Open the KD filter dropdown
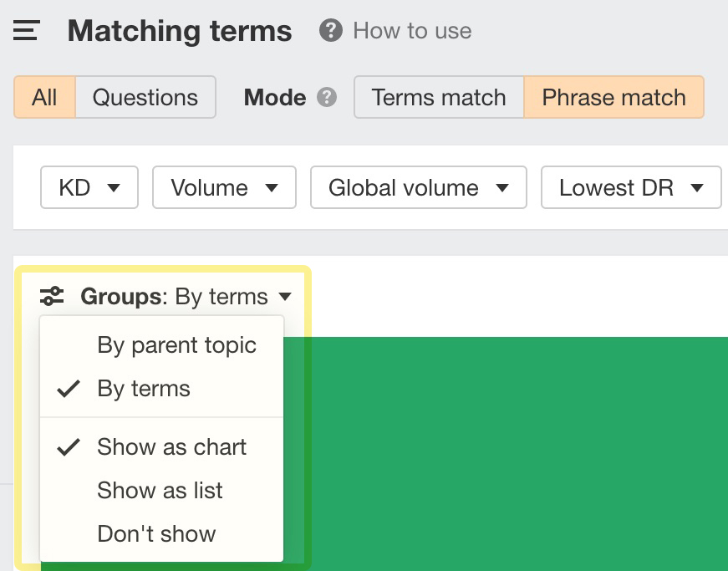The height and width of the screenshot is (571, 728). pos(89,187)
